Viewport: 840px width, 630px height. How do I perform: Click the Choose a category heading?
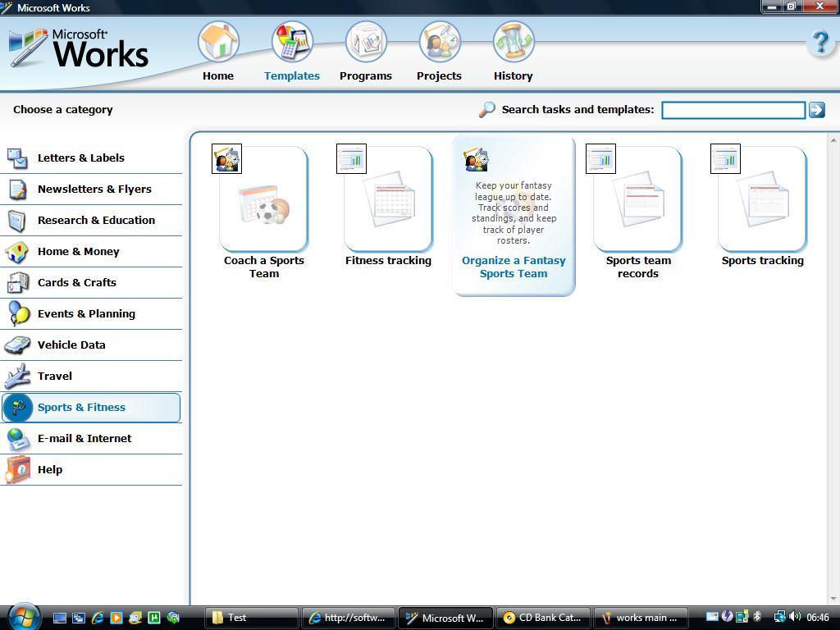[x=62, y=109]
